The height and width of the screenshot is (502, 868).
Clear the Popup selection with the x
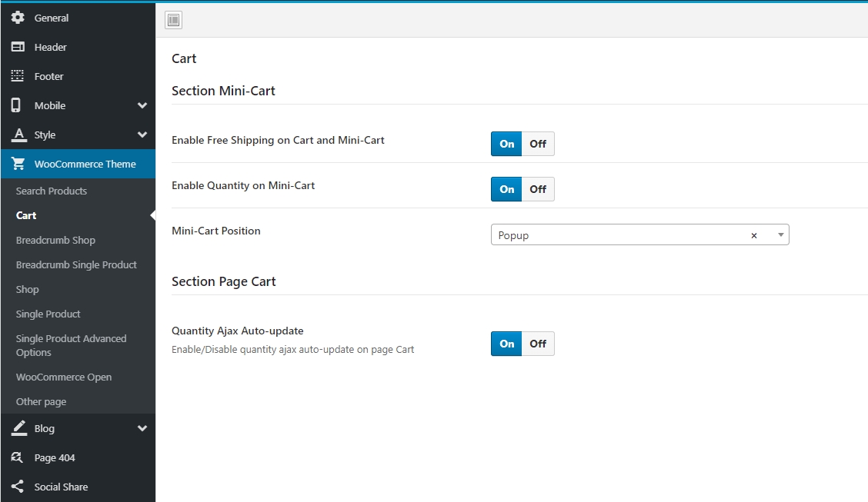coord(754,236)
